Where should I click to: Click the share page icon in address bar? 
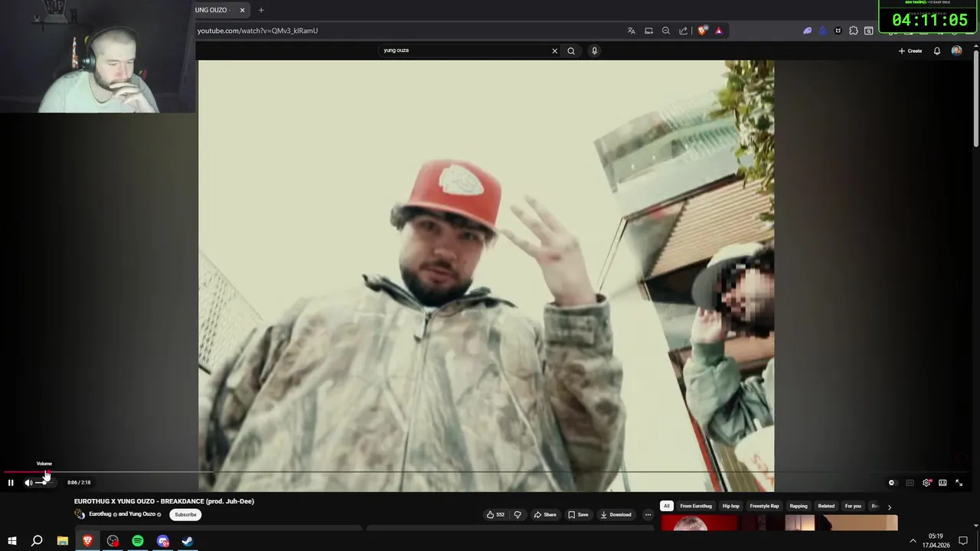point(683,31)
